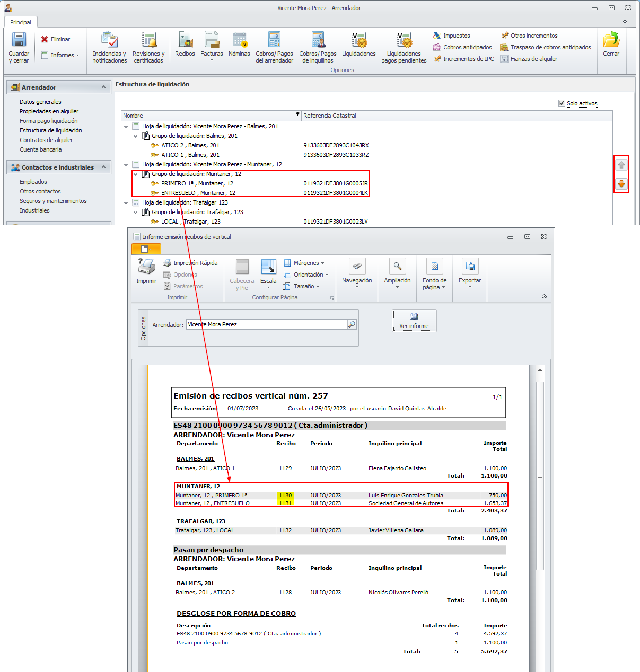
Task: Click the Eliminar red X button
Action: click(56, 39)
